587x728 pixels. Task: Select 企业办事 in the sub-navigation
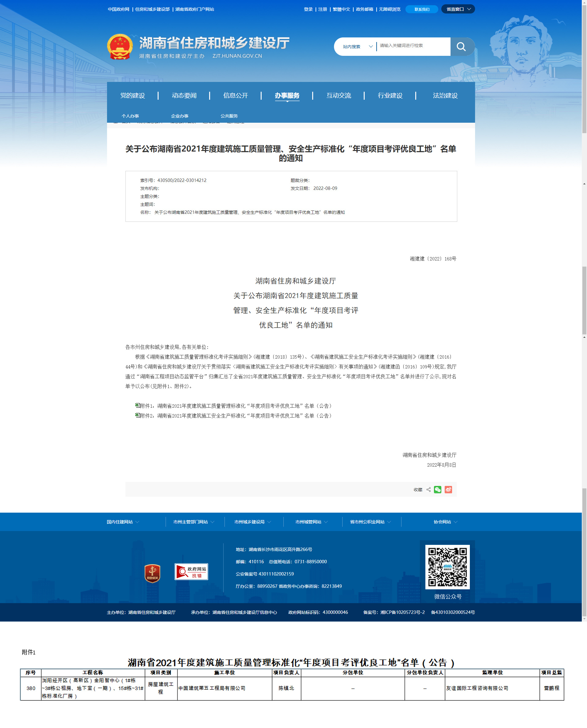tap(179, 116)
